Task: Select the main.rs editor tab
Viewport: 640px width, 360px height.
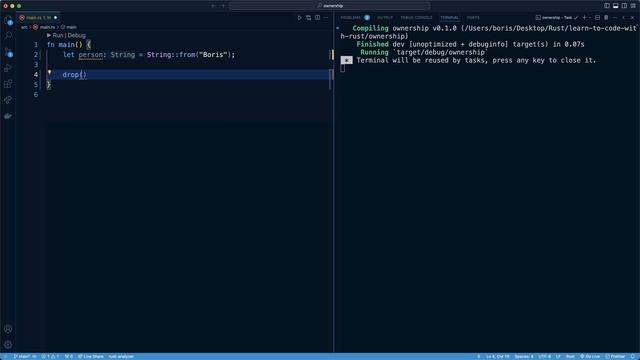Action: [38, 18]
